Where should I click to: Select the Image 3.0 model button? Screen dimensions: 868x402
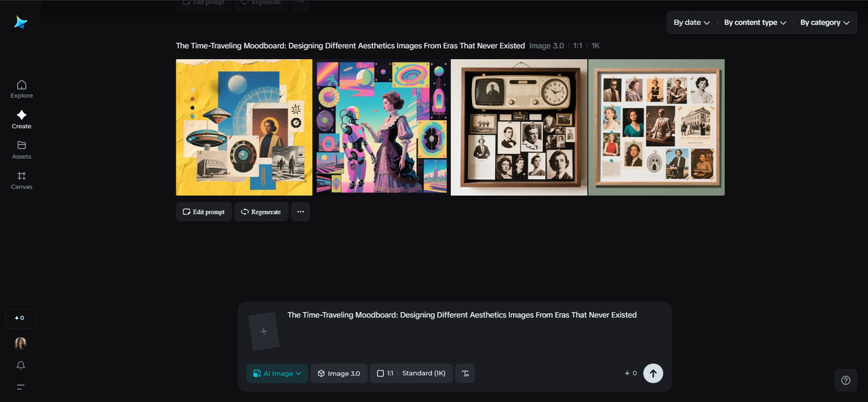click(339, 374)
